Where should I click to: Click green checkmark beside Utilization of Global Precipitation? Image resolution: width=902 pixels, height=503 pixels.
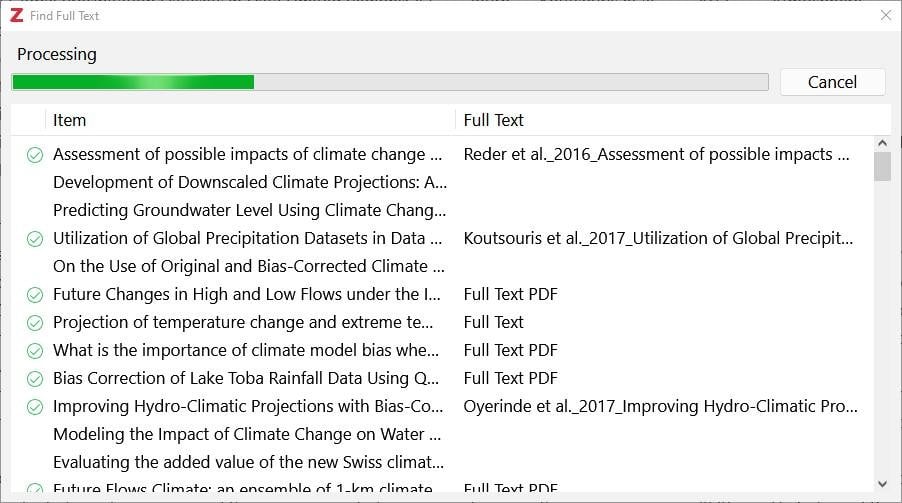[35, 239]
